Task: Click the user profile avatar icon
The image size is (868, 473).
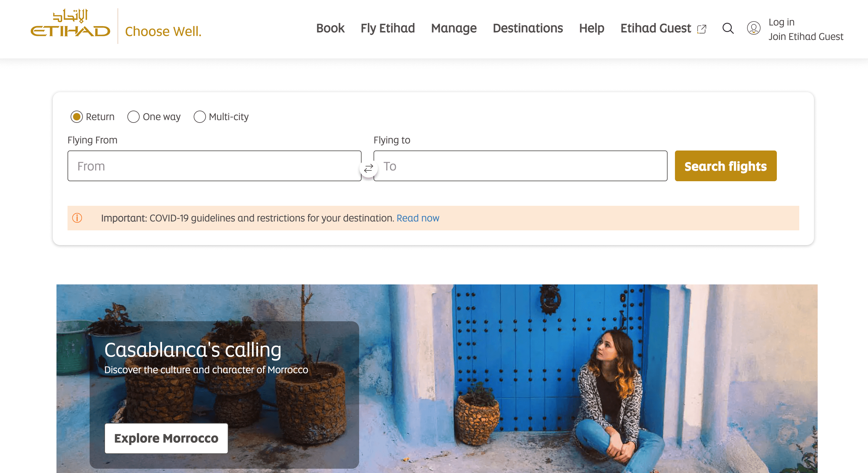Action: point(753,28)
